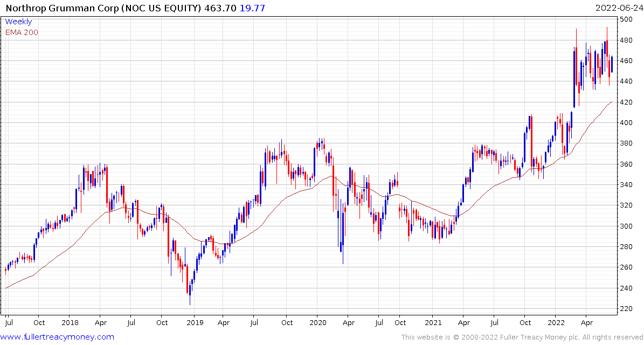Click the copyright notice Fuller Treacy Money plc

tap(522, 337)
